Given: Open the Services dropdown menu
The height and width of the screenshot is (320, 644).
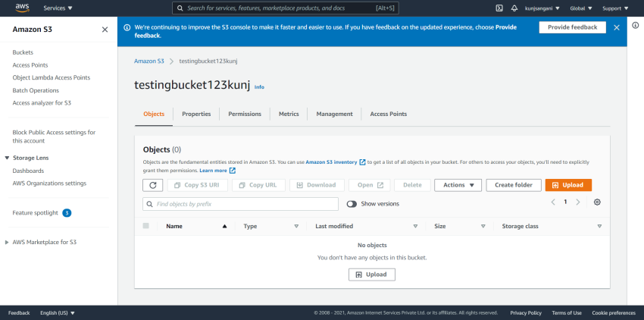Looking at the screenshot, I should pos(58,8).
